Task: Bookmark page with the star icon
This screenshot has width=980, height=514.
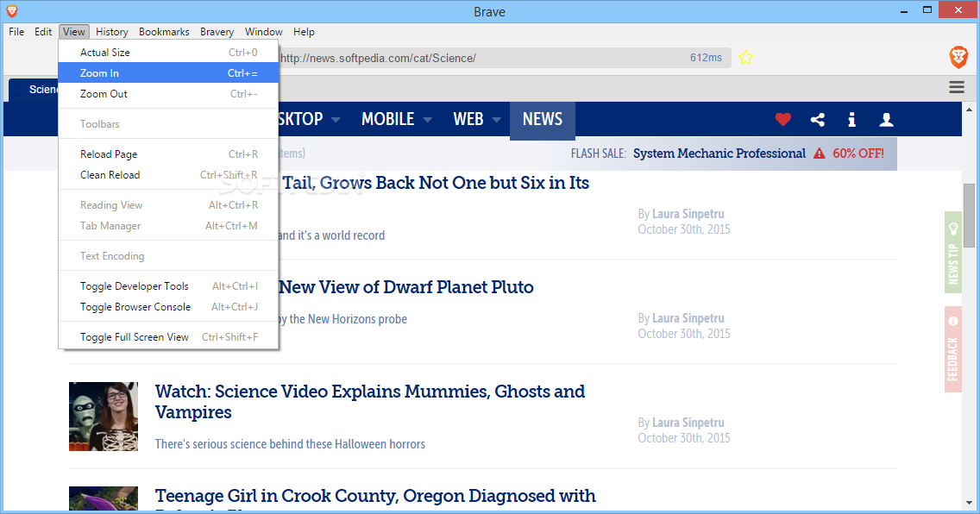Action: click(x=745, y=58)
